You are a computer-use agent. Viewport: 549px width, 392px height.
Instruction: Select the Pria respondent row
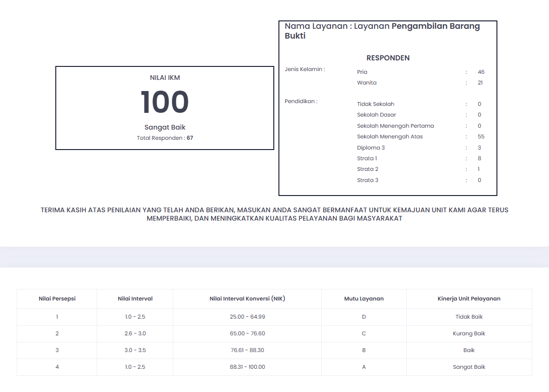(421, 72)
